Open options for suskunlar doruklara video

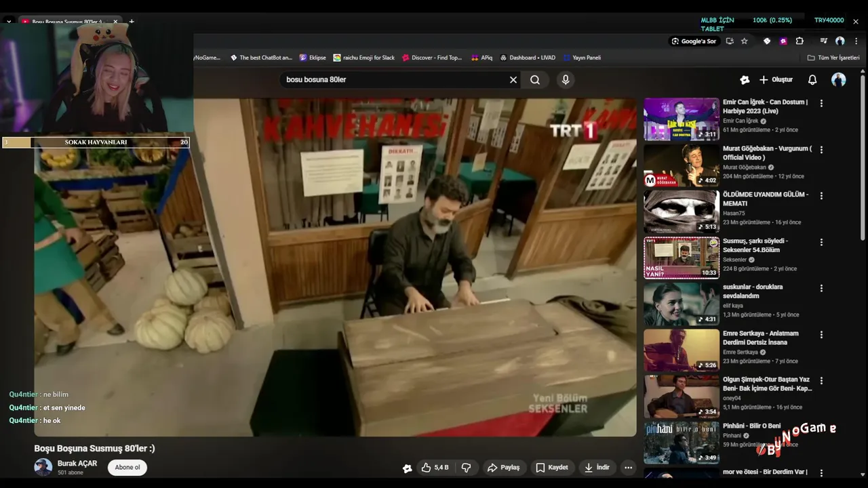click(x=821, y=288)
